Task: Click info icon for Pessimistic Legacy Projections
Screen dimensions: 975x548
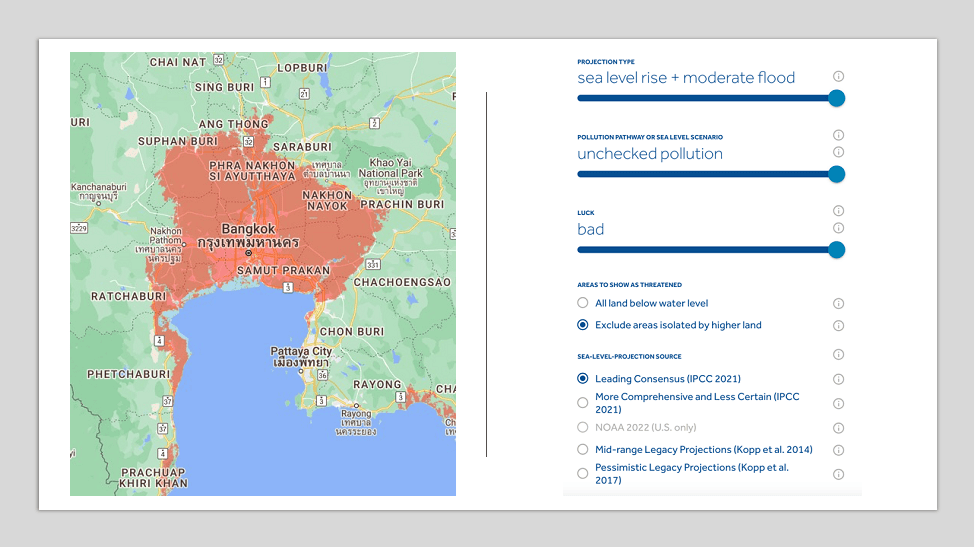Action: coord(838,474)
